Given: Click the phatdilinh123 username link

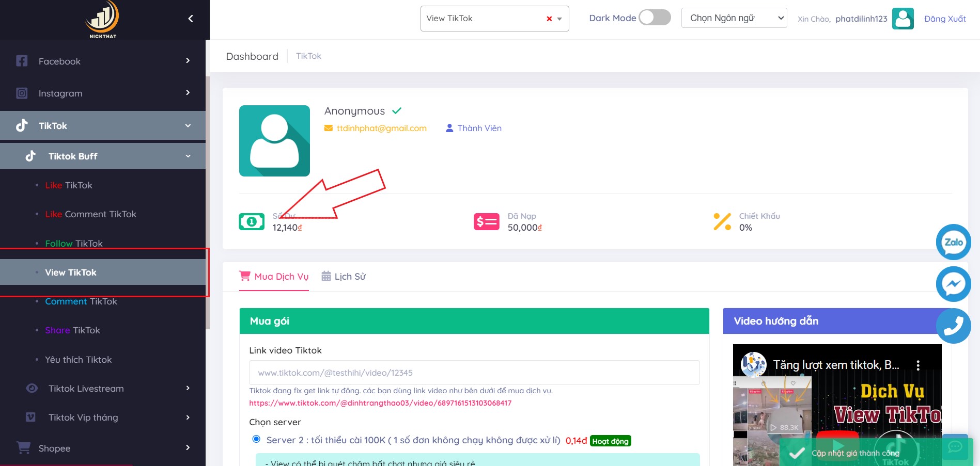Looking at the screenshot, I should [x=861, y=19].
